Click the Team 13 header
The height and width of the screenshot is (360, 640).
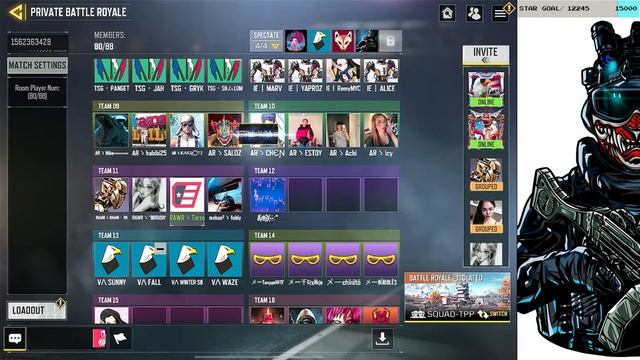[x=168, y=235]
